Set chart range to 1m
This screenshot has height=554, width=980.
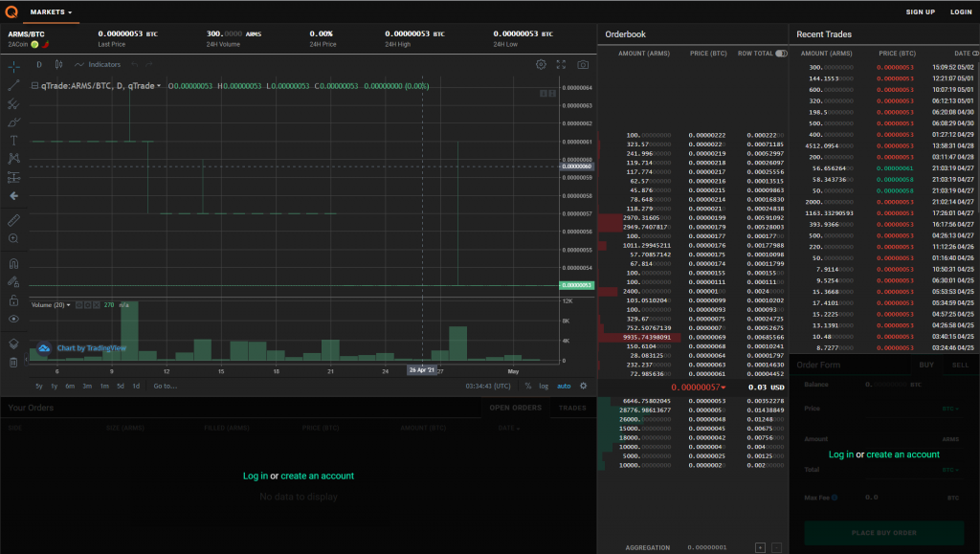(x=104, y=386)
